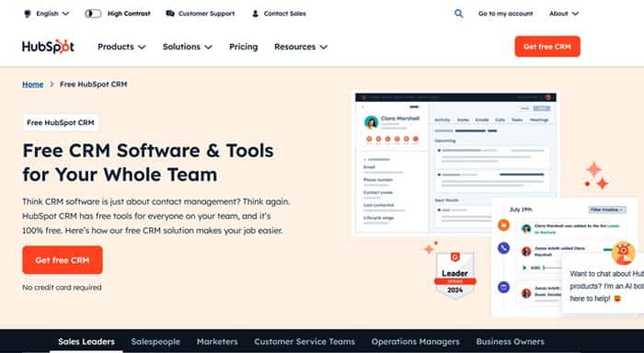Select the Operations Managers tab

coord(416,341)
